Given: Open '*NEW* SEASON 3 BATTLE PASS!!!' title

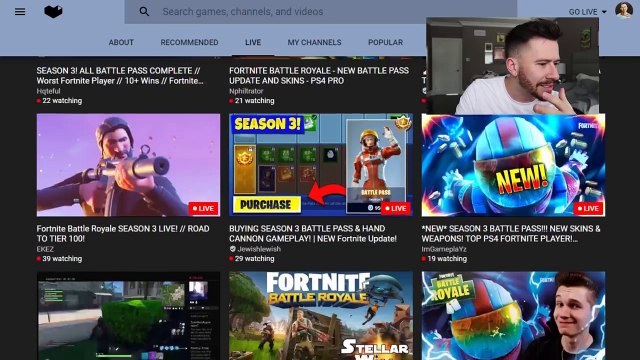Looking at the screenshot, I should [x=511, y=233].
